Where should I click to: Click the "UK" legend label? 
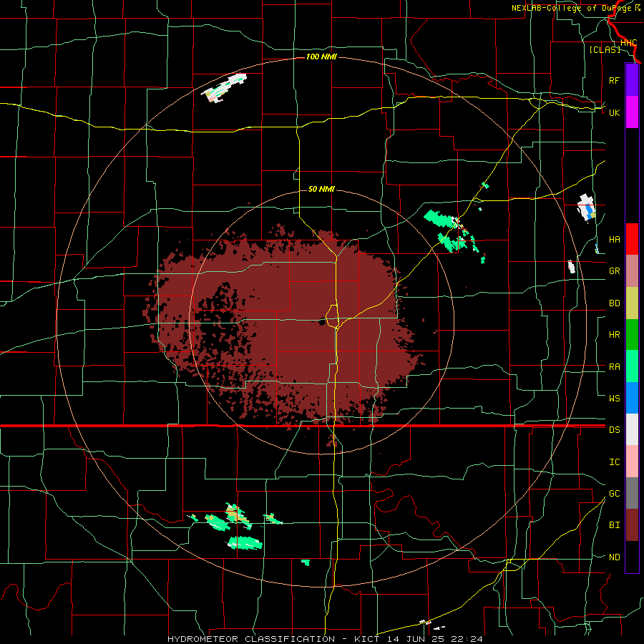(614, 112)
